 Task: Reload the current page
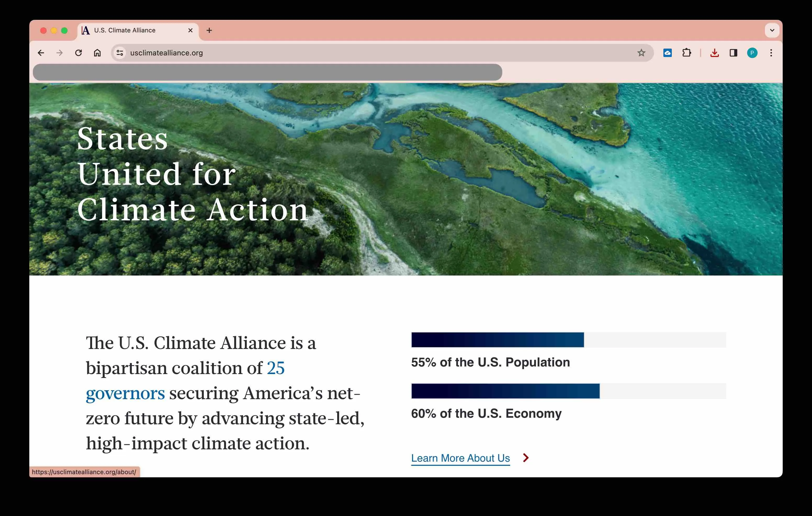[78, 53]
